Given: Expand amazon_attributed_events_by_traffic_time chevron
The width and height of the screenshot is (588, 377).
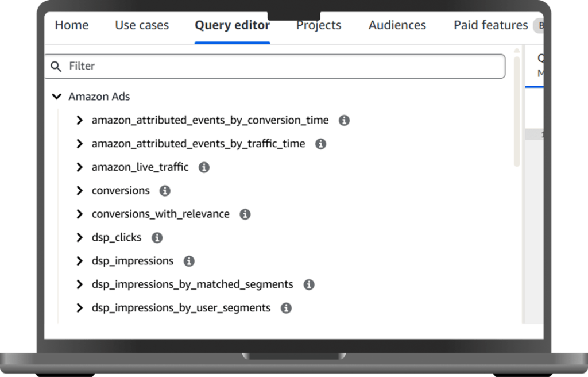Looking at the screenshot, I should [x=79, y=144].
